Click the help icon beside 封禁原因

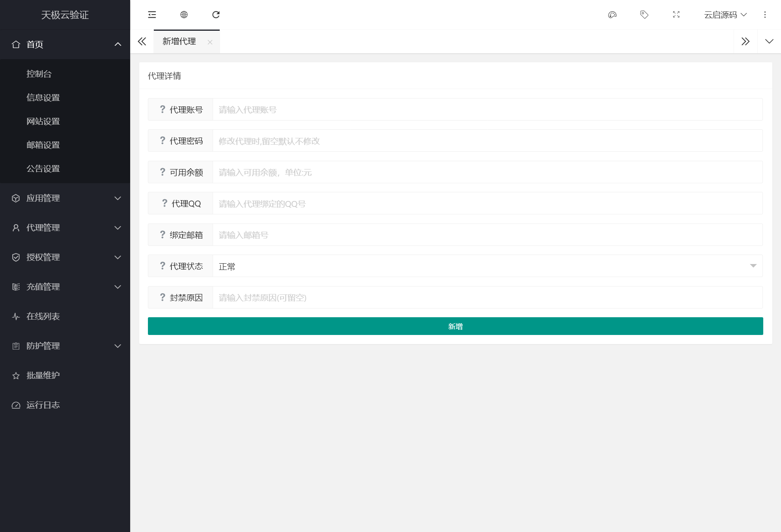tap(162, 297)
